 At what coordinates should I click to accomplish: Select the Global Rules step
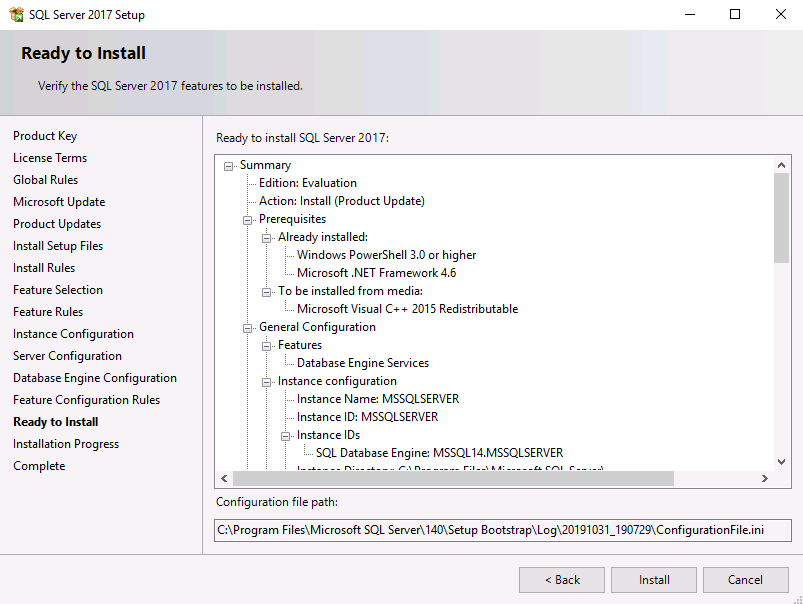coord(46,180)
